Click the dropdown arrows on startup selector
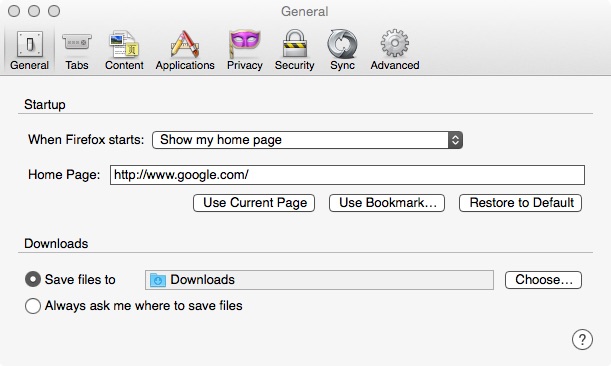This screenshot has width=611, height=366. point(455,140)
